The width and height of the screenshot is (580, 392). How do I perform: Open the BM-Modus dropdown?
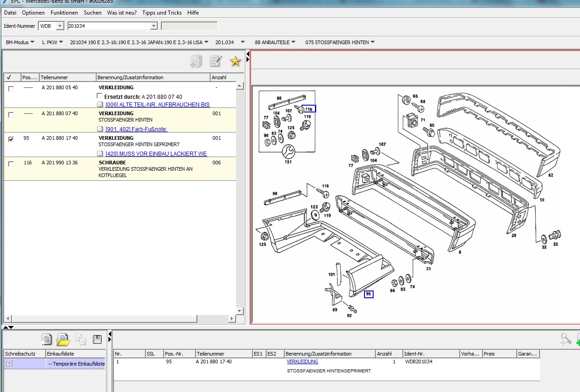pyautogui.click(x=20, y=42)
